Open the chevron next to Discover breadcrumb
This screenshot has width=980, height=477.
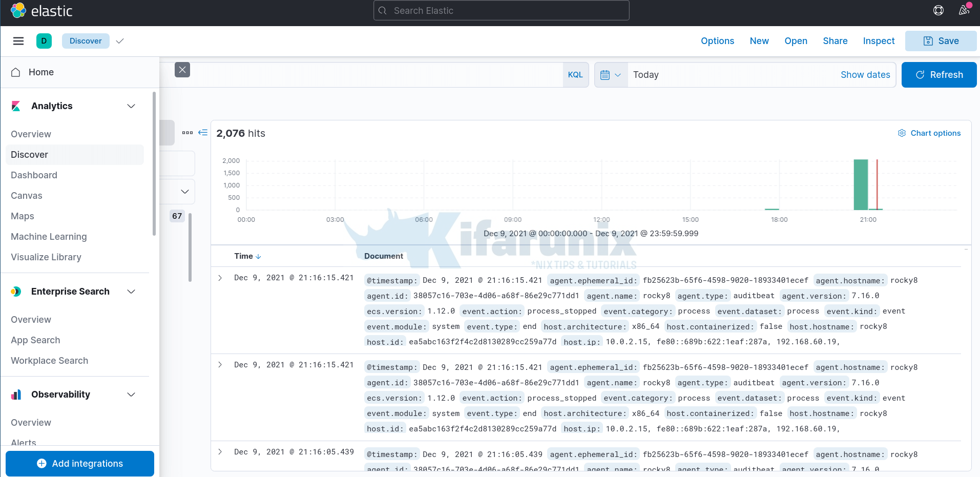click(x=120, y=41)
